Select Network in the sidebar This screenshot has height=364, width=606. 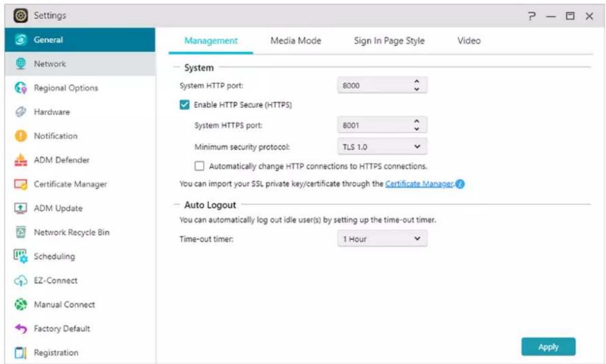(x=80, y=63)
